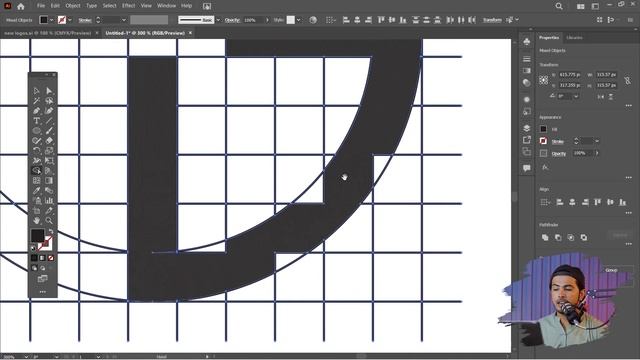This screenshot has height=360, width=640.
Task: Select the Eraser tool
Action: [x=49, y=140]
